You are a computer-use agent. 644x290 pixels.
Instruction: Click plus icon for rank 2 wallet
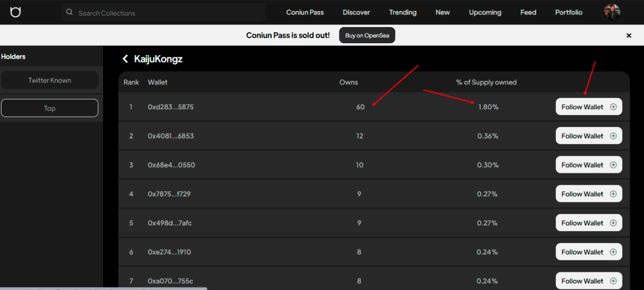click(613, 136)
